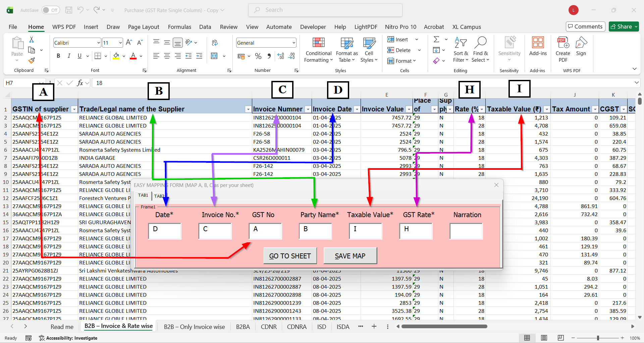Click the Wrap Text icon
Screen dimensions: 644x343
point(215,42)
